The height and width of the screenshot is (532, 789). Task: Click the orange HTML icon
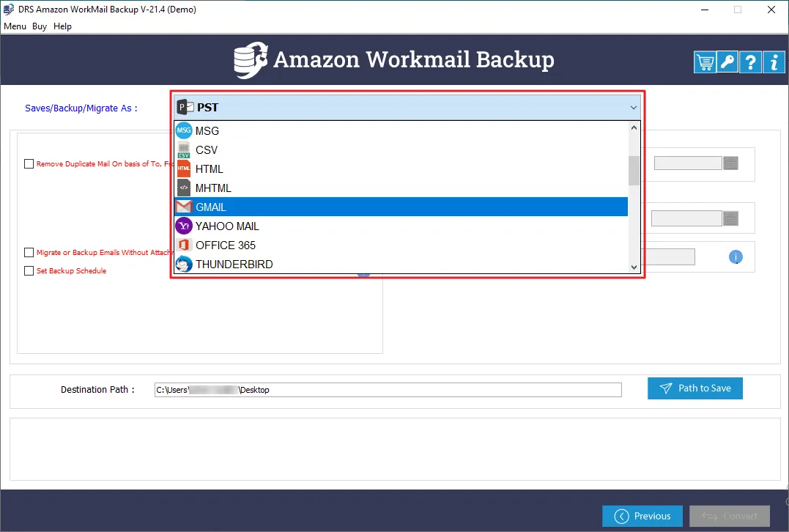point(184,169)
